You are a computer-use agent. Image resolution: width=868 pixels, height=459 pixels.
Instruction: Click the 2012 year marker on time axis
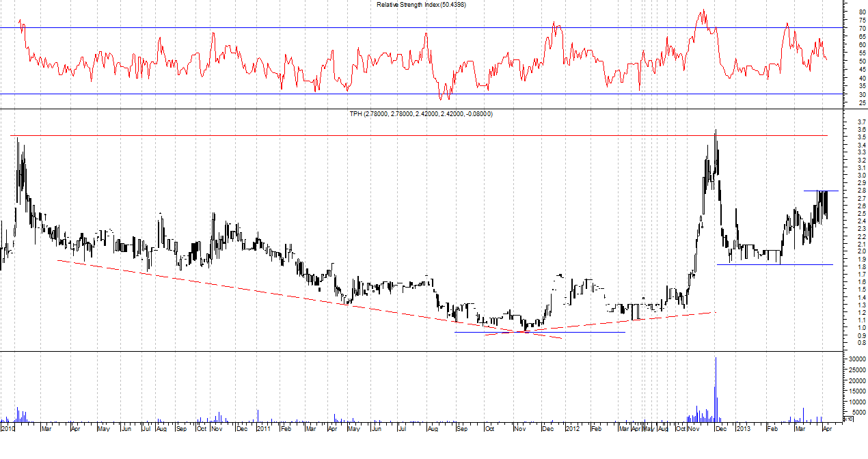click(x=572, y=429)
